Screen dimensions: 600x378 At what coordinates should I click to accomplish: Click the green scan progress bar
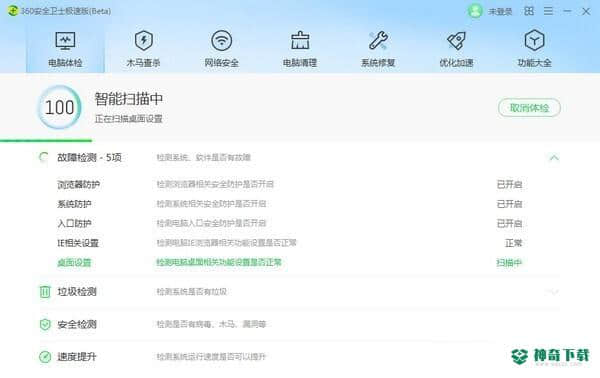[x=46, y=140]
